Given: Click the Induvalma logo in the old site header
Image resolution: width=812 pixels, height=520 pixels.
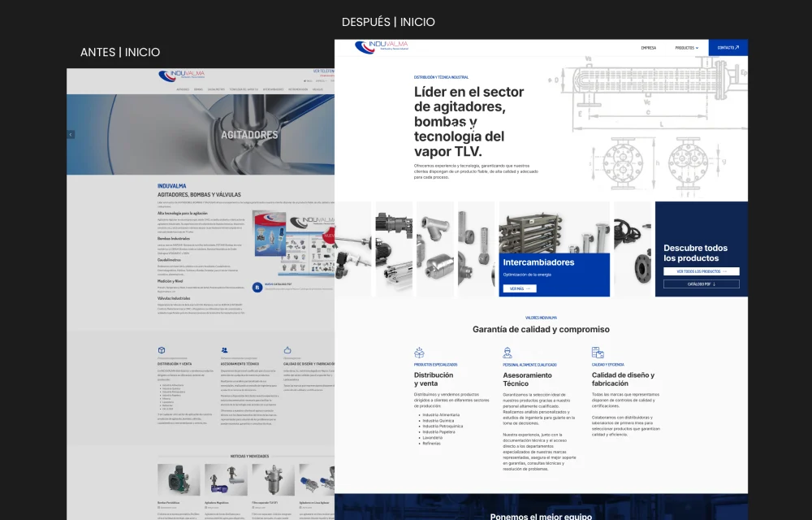Looking at the screenshot, I should [x=181, y=76].
